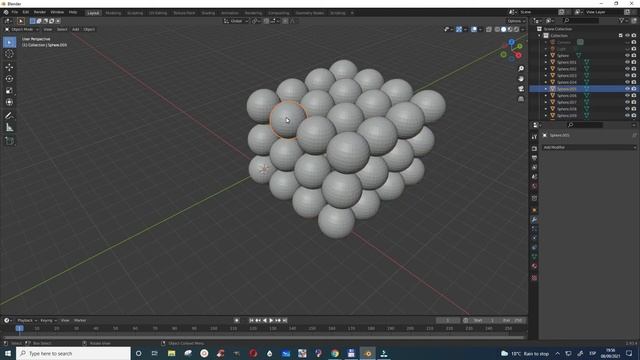Toggle the camera view icon
This screenshot has width=640, height=360.
[521, 89]
